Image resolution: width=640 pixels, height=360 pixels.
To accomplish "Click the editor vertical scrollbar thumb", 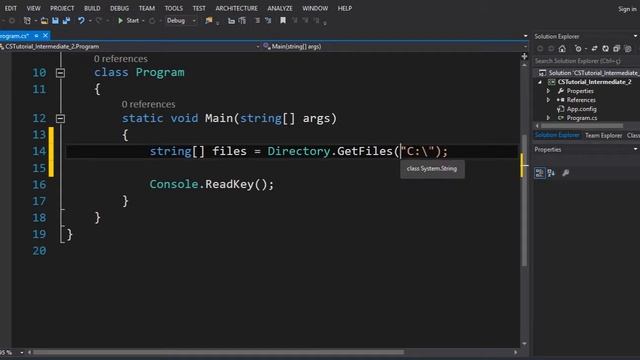I will 524,200.
